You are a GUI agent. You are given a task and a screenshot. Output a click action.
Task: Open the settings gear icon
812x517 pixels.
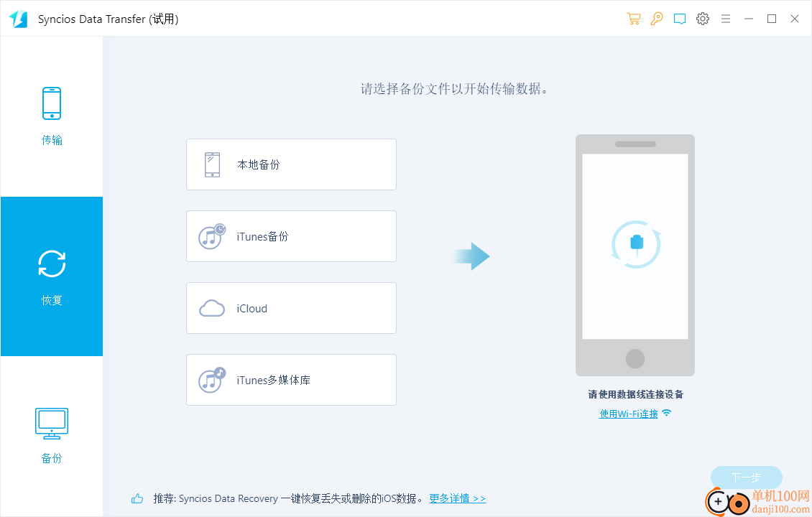703,19
